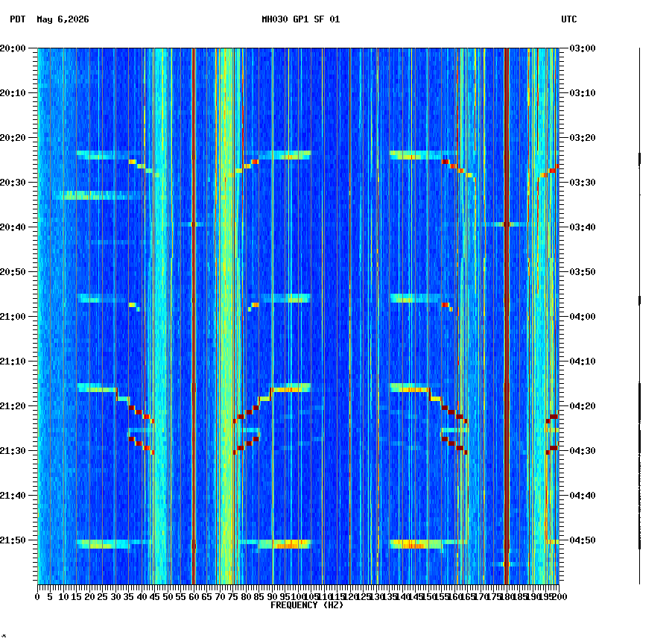The width and height of the screenshot is (672, 644).
Task: Click the seismogram trace strip on the right
Action: (639, 316)
